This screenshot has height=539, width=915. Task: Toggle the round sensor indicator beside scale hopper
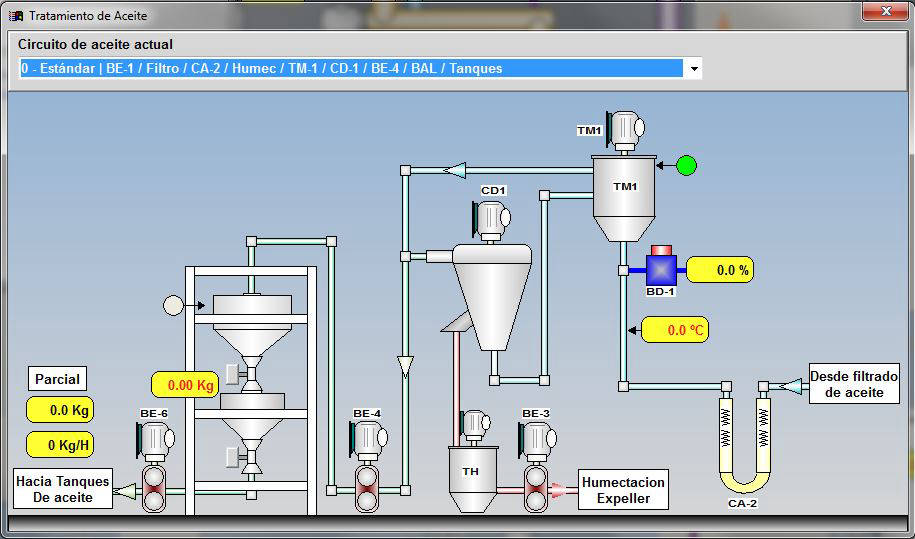tap(174, 305)
